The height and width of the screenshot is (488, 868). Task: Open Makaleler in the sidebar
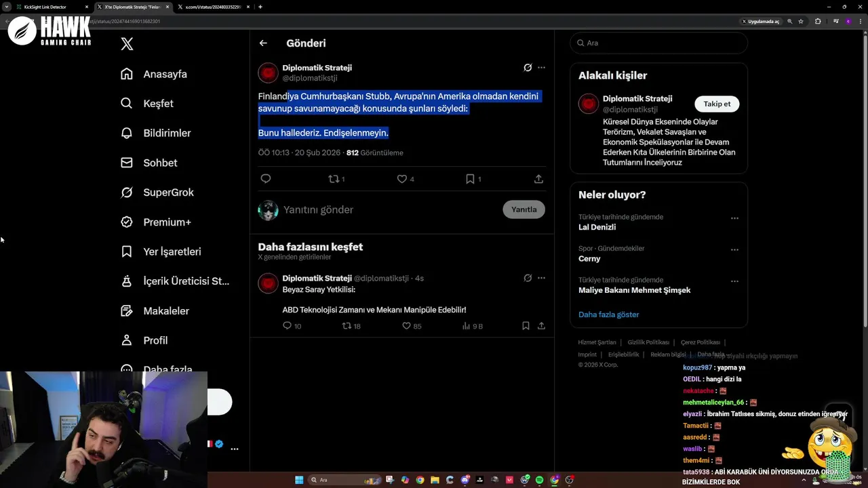pyautogui.click(x=154, y=310)
